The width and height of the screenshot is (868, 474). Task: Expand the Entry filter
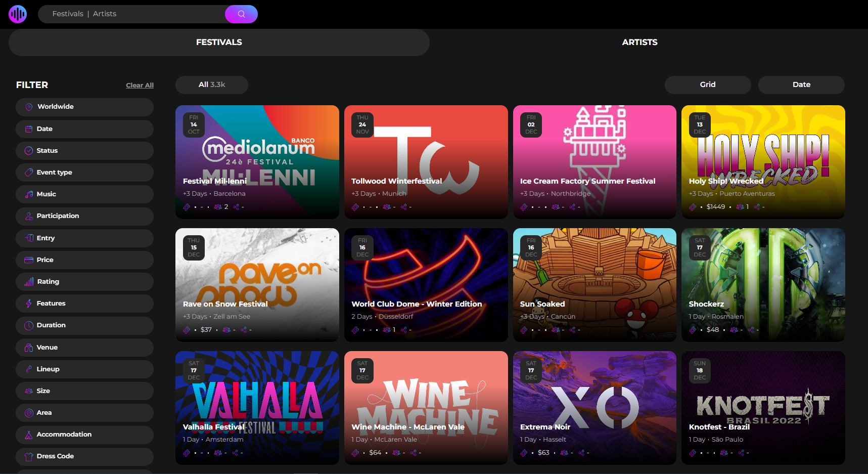[84, 238]
